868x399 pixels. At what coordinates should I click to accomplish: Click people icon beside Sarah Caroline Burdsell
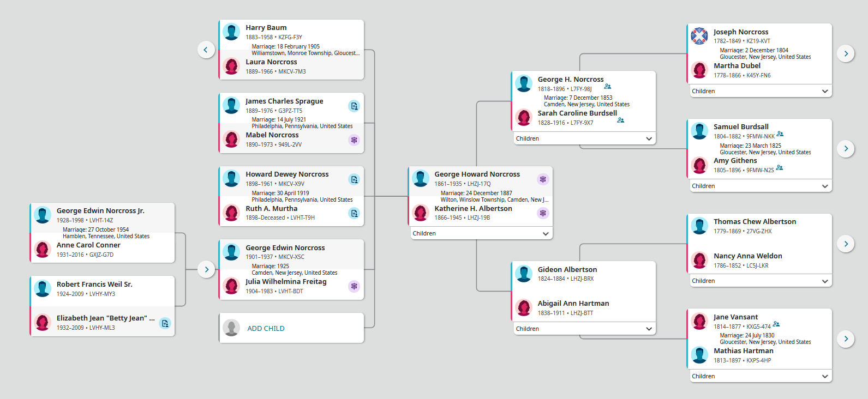(x=620, y=120)
